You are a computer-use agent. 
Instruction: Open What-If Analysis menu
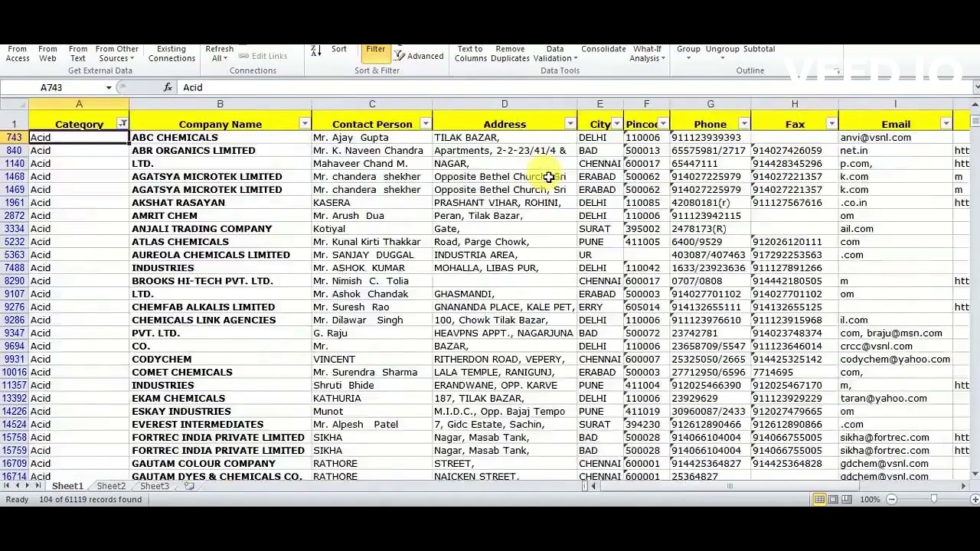pos(647,54)
